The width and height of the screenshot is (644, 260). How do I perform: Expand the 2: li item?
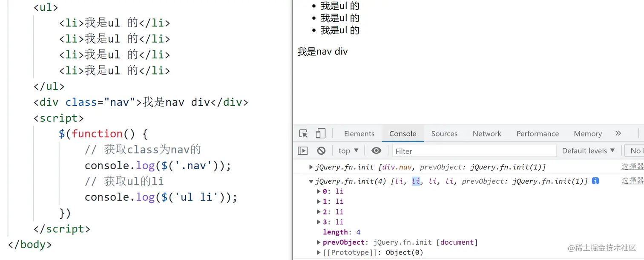(319, 211)
